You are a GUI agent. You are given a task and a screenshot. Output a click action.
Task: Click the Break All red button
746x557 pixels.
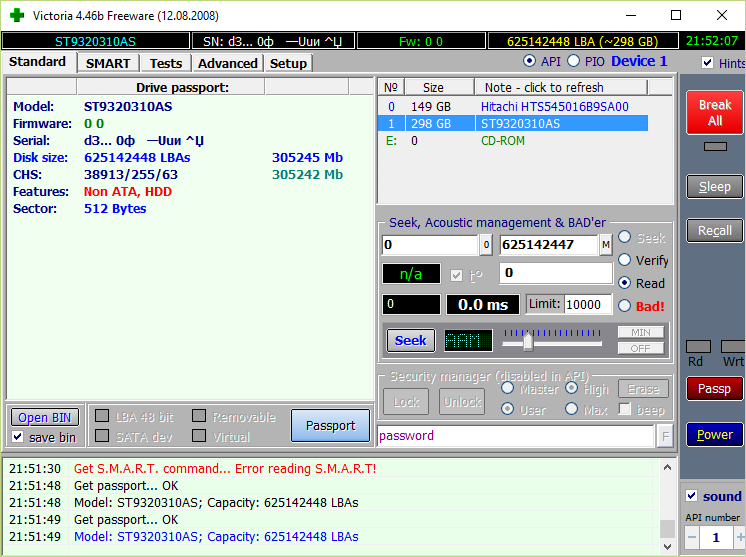714,112
